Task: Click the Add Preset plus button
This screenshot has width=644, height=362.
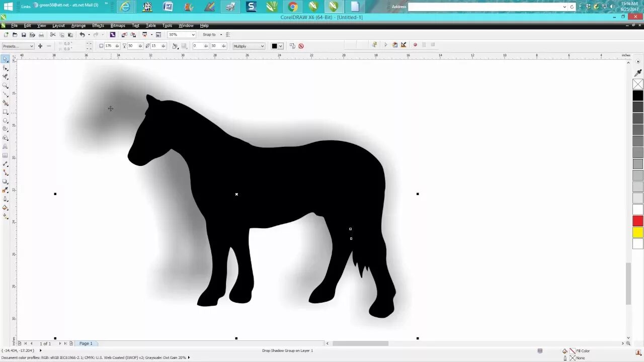Action: point(40,46)
